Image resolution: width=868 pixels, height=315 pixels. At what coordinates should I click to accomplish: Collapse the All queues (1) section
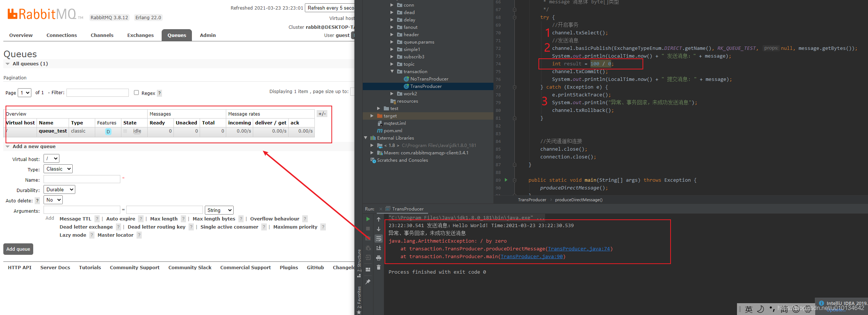[x=7, y=64]
